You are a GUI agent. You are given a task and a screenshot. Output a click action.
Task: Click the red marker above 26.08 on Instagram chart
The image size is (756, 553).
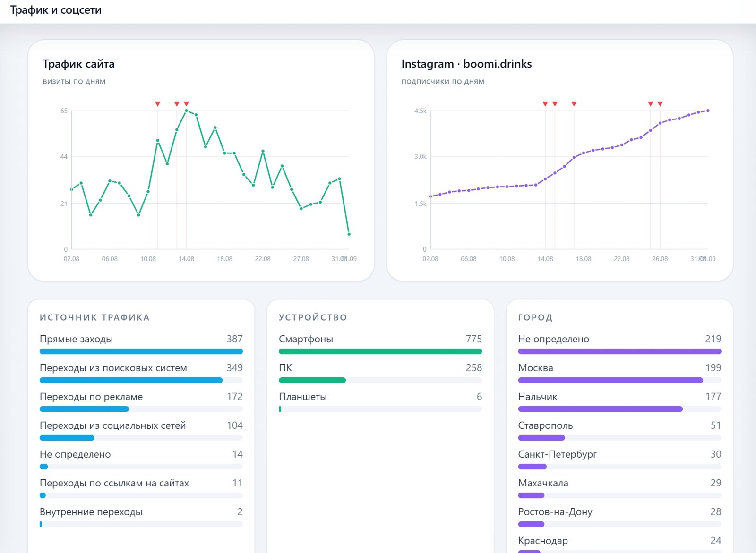coord(660,104)
